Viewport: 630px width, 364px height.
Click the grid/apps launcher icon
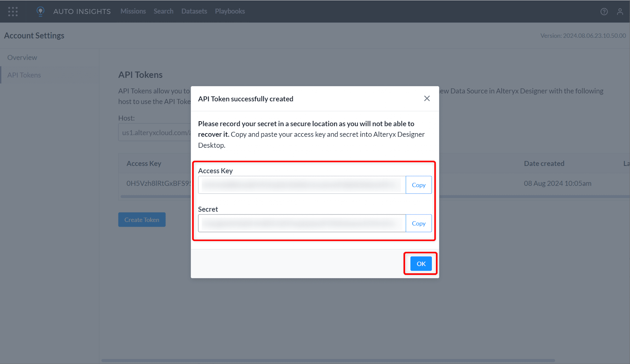[13, 11]
